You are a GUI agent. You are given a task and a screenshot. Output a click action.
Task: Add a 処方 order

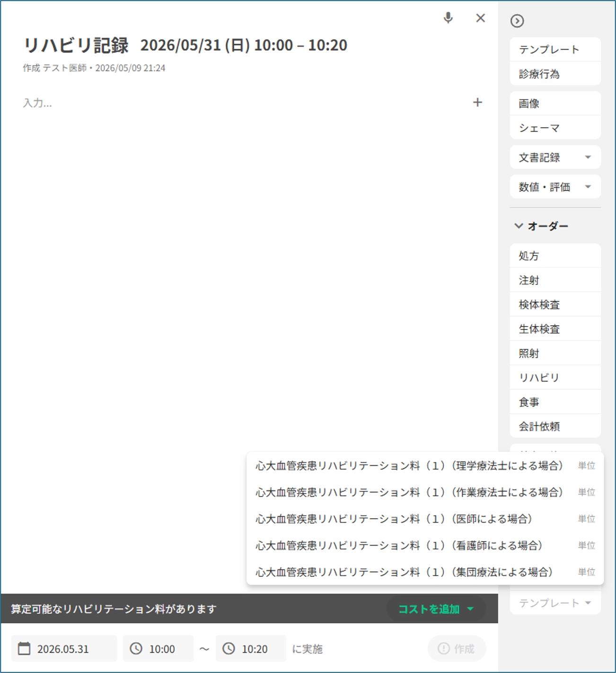click(x=555, y=256)
